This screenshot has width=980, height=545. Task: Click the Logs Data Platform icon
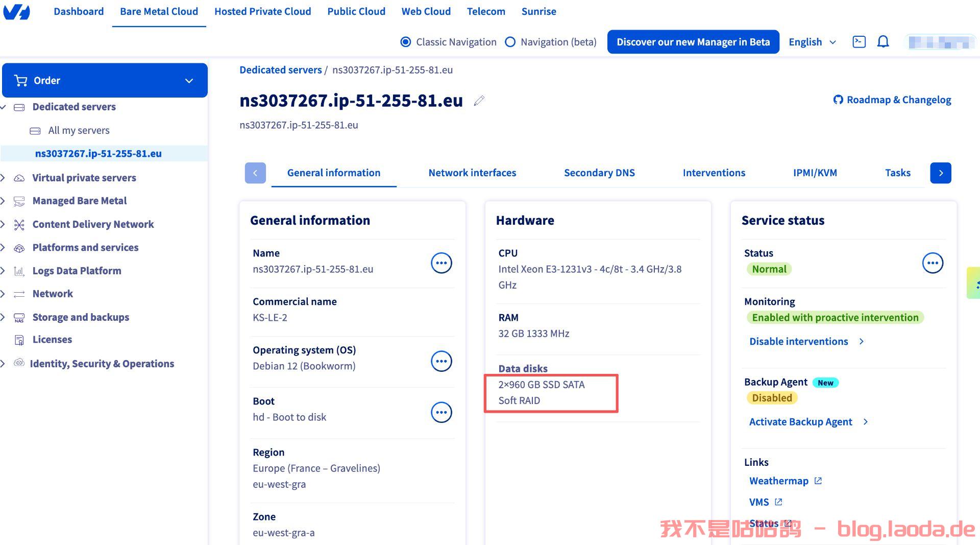19,271
